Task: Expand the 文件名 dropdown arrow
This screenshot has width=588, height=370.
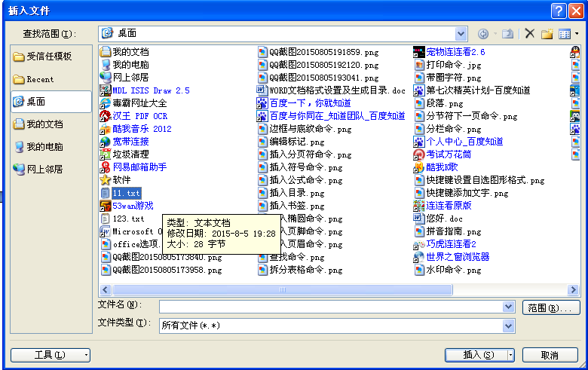Action: pos(508,307)
